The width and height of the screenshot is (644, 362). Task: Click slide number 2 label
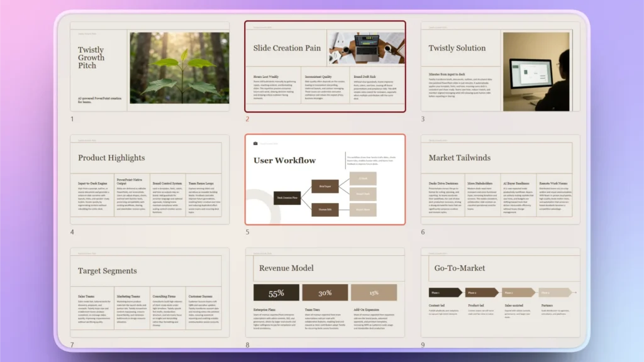click(247, 119)
